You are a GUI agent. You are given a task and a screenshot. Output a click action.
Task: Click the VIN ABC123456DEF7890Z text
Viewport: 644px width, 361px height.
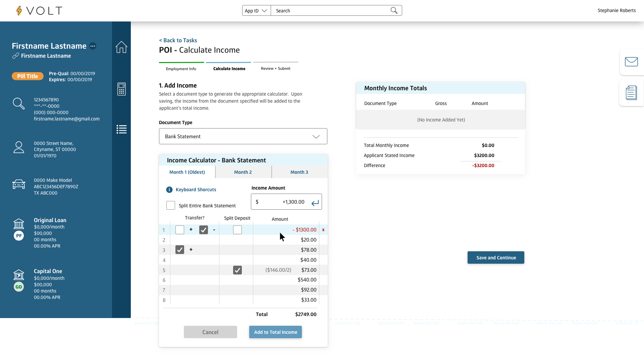[56, 187]
